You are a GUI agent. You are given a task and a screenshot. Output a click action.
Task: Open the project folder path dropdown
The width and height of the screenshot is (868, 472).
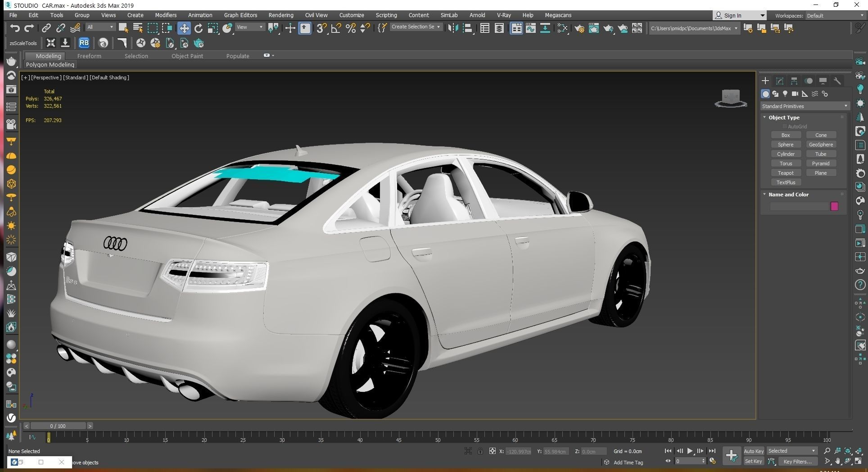694,28
